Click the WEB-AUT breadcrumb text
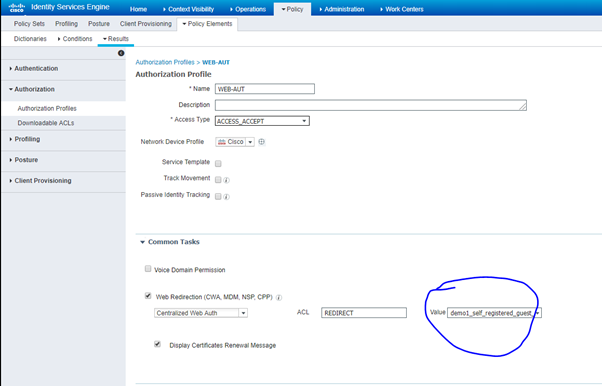 pos(216,62)
